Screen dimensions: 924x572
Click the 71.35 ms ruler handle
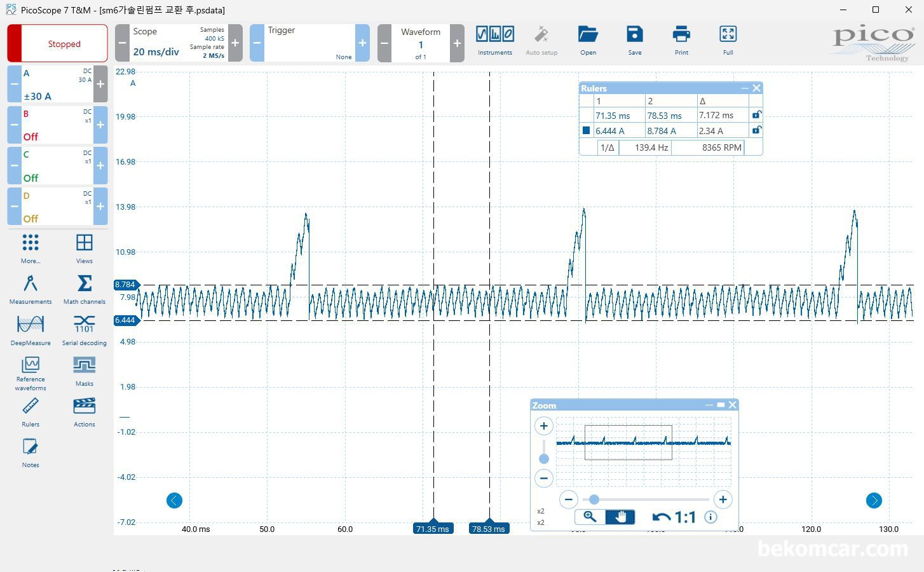433,529
